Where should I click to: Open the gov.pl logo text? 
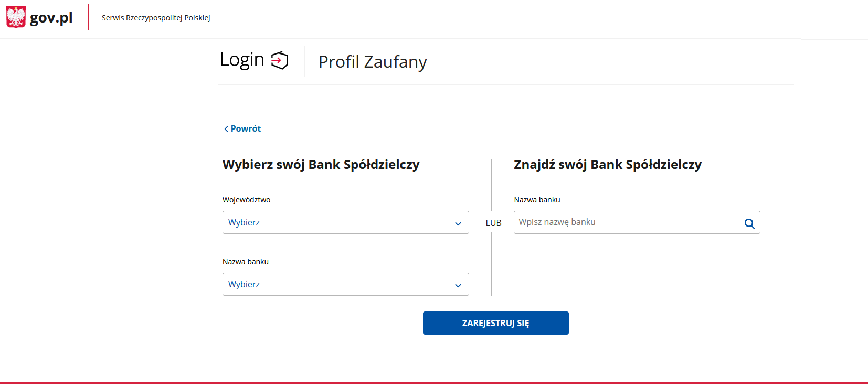[x=51, y=18]
